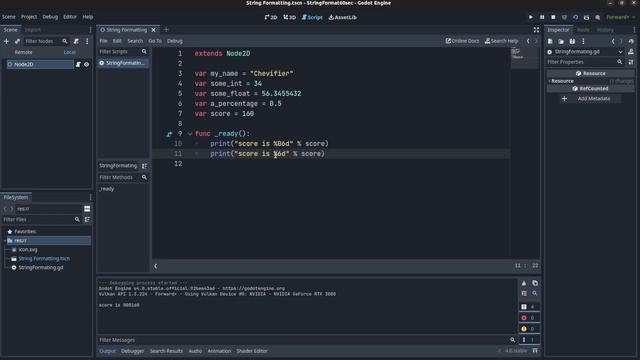The image size is (640, 360).
Task: Attach script icon in Scene dock
Action: pyautogui.click(x=76, y=41)
